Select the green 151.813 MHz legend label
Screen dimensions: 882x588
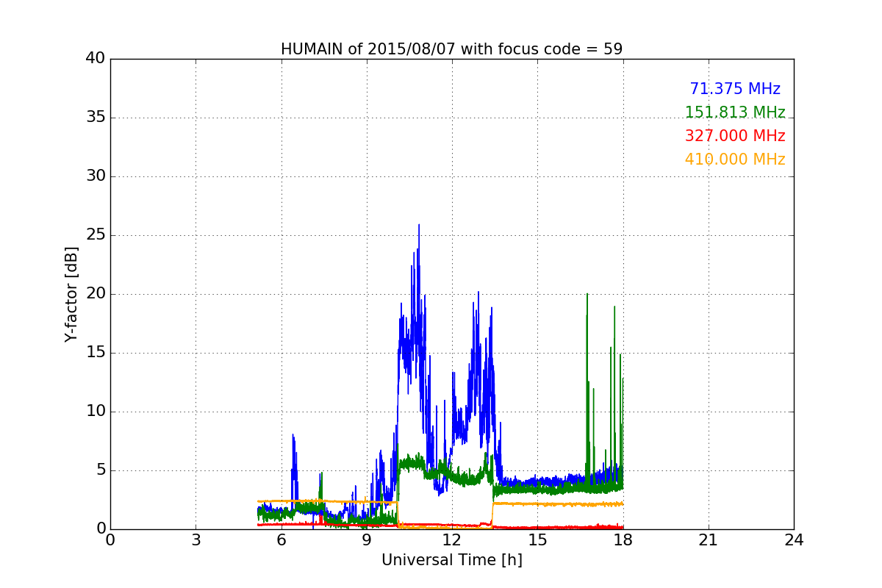coord(735,112)
